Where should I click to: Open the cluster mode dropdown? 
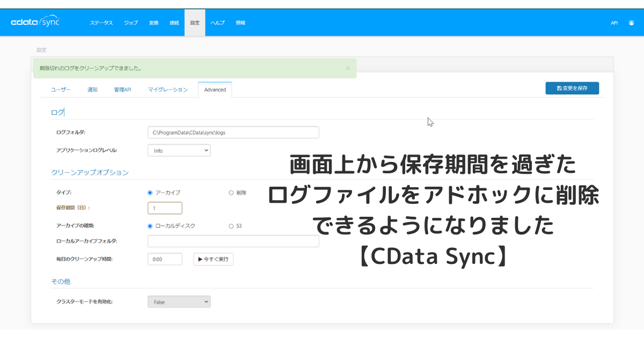pyautogui.click(x=179, y=302)
